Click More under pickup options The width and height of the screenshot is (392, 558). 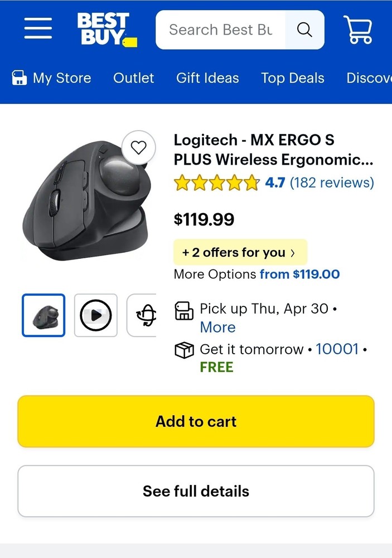pos(217,328)
